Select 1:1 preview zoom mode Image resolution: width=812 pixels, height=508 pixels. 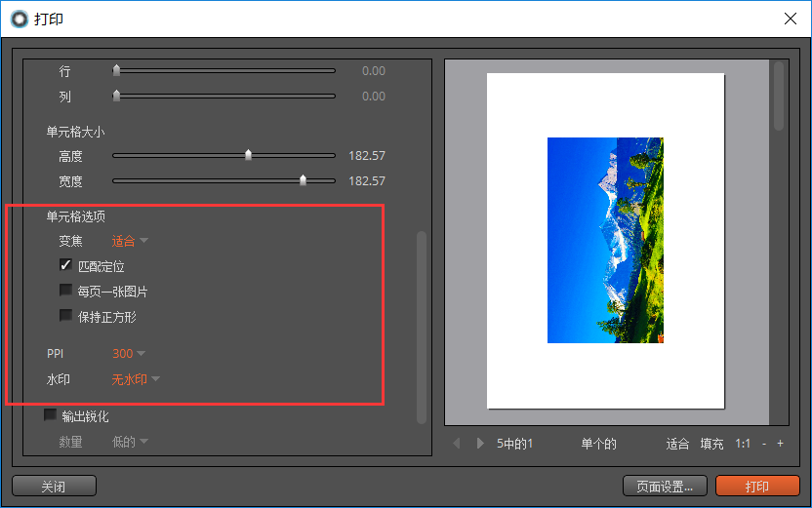(743, 444)
